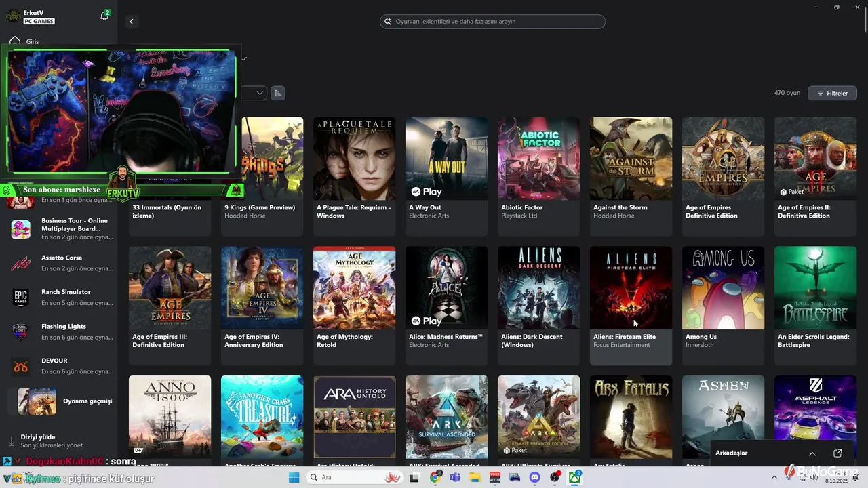
Task: Open An Elder Scrolls Legend: Battlespire card
Action: click(816, 306)
